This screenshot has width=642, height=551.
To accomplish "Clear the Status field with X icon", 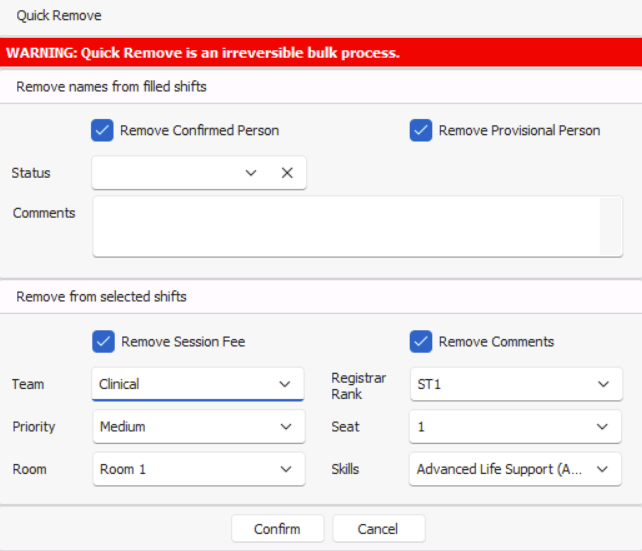I will [x=287, y=173].
